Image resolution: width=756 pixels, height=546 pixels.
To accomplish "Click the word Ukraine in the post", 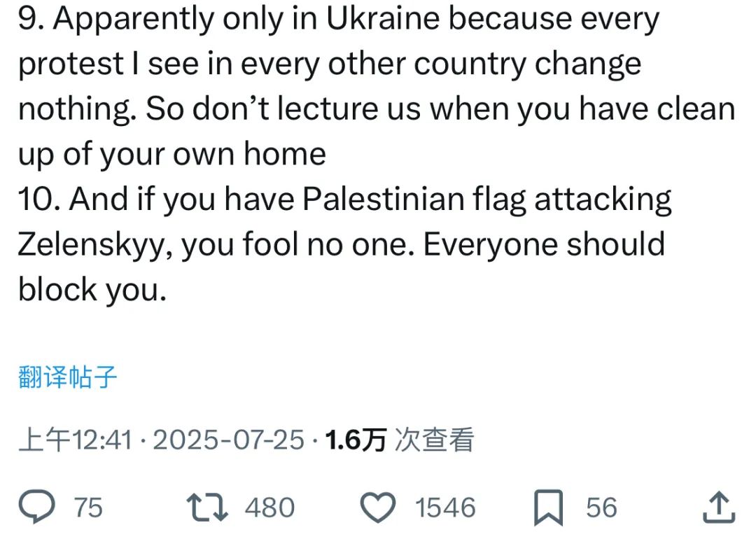I will click(x=383, y=18).
